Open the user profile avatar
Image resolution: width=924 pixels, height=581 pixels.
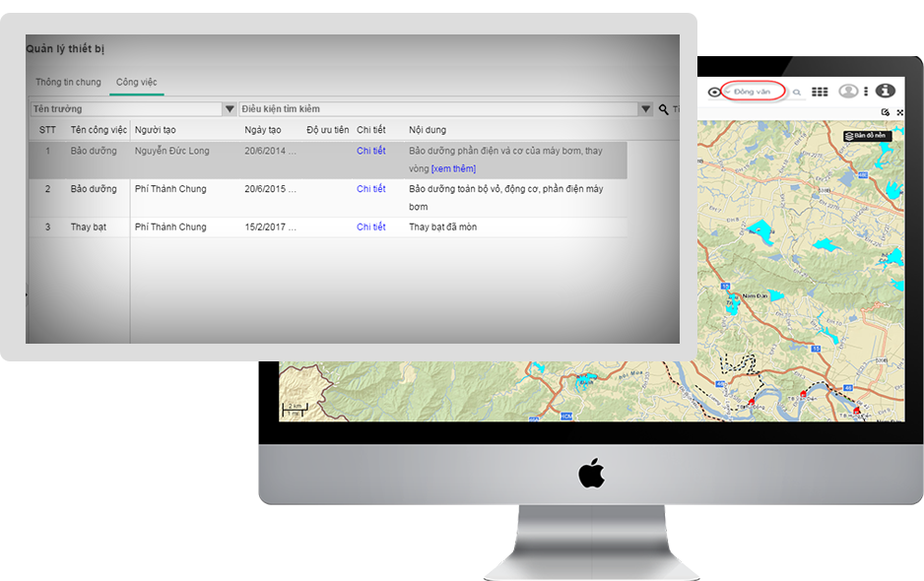(x=847, y=91)
